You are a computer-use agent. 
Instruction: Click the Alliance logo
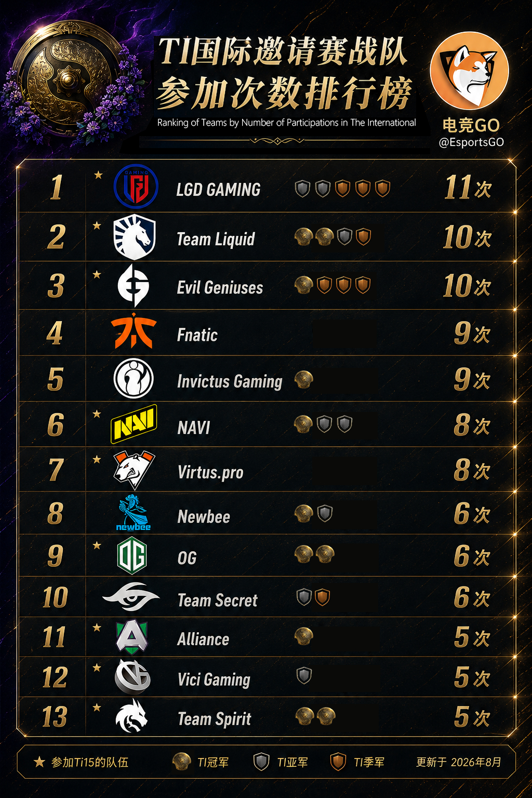pyautogui.click(x=132, y=637)
